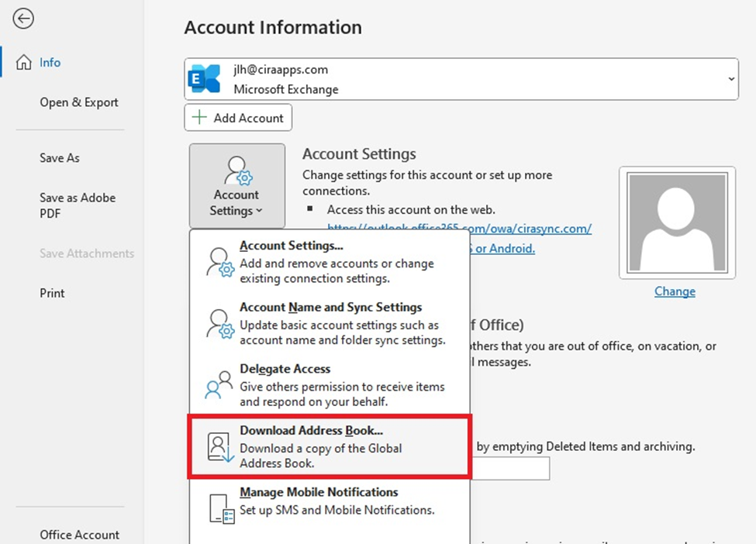Click the Add Account button
Viewport: 756px width, 544px height.
coord(238,118)
